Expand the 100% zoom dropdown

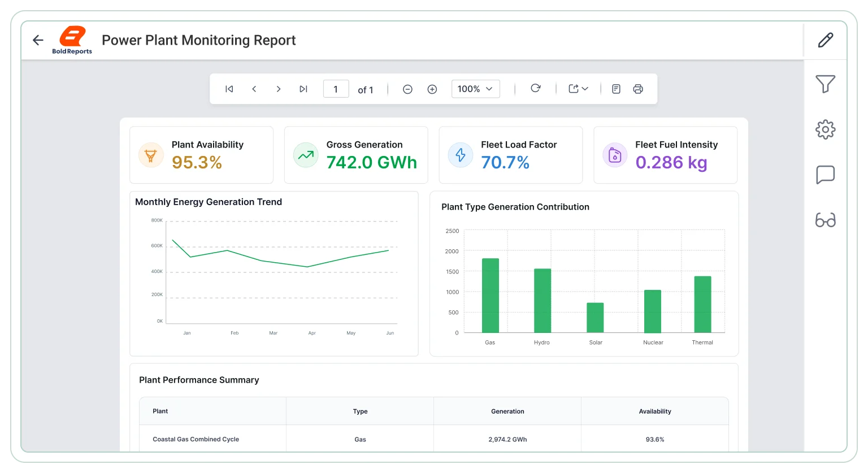(x=476, y=89)
